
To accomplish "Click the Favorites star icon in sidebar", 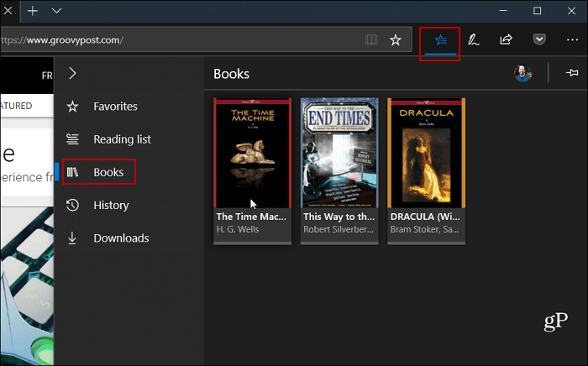I will [72, 107].
